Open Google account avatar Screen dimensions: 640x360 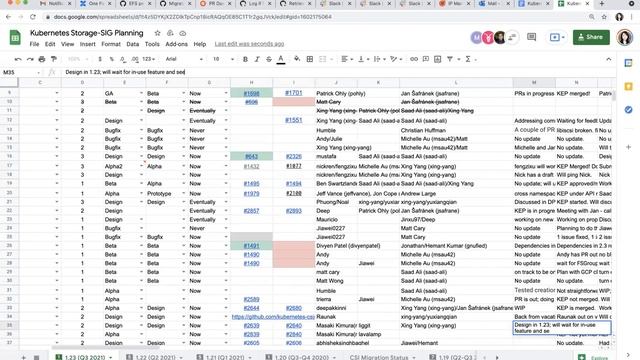pyautogui.click(x=624, y=37)
